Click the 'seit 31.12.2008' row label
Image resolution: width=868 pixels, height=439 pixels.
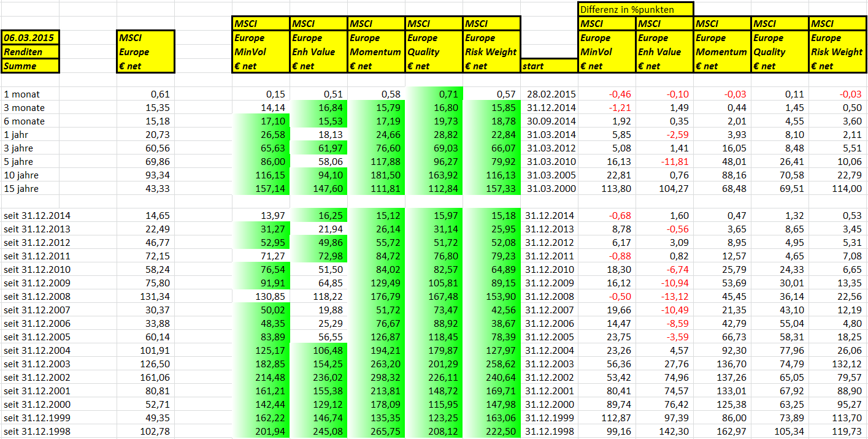30,297
